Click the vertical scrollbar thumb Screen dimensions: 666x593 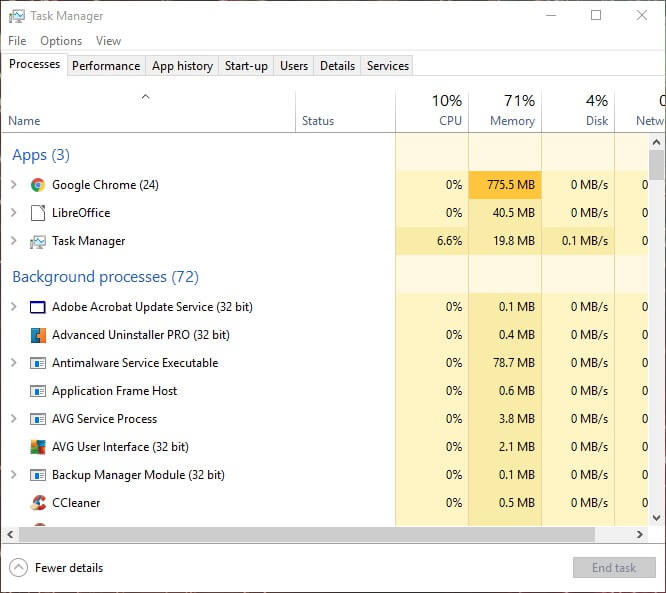point(656,165)
